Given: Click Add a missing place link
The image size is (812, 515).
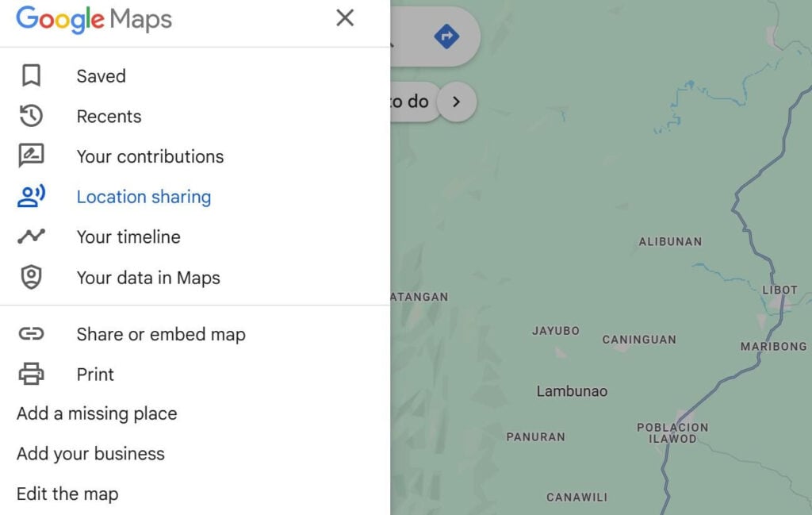Looking at the screenshot, I should click(x=97, y=413).
